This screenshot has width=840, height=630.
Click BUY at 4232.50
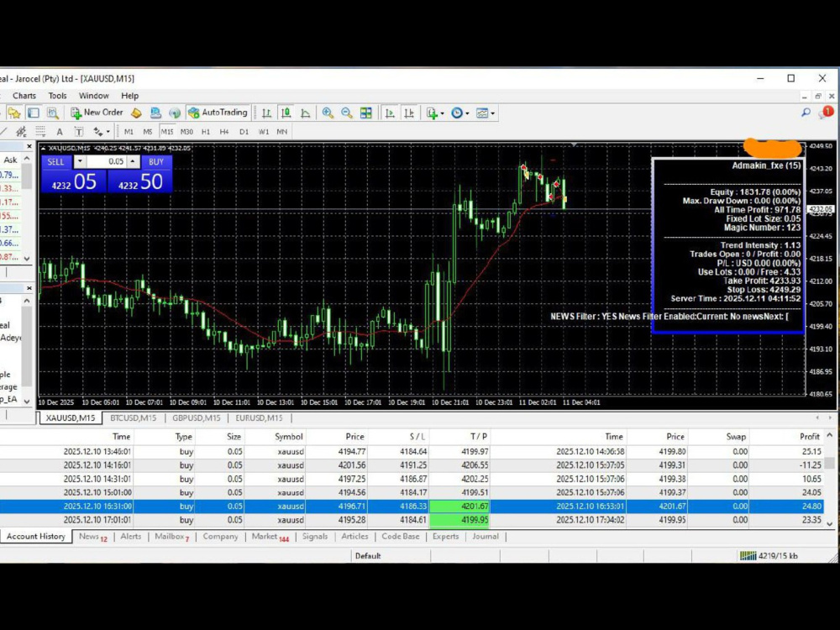[139, 181]
